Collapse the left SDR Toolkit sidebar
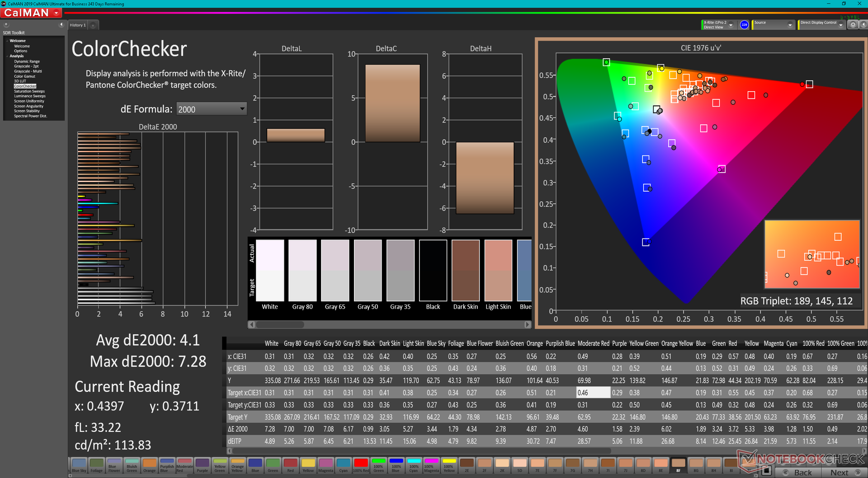 tap(61, 25)
